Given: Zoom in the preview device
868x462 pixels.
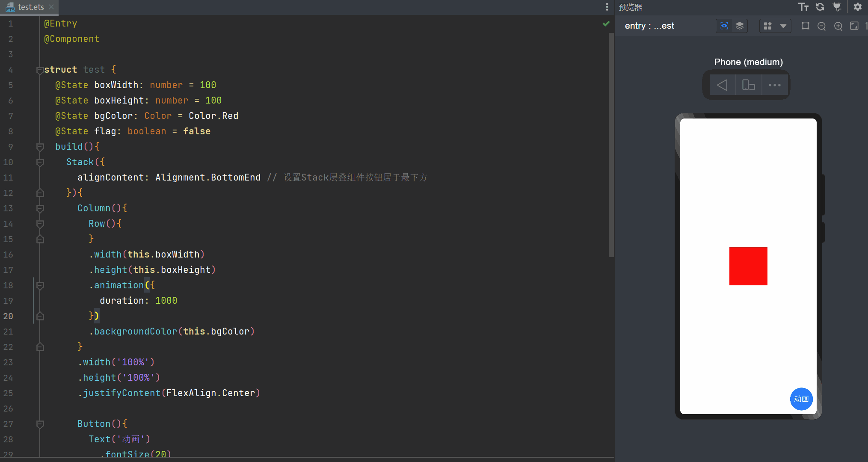Looking at the screenshot, I should pyautogui.click(x=838, y=26).
